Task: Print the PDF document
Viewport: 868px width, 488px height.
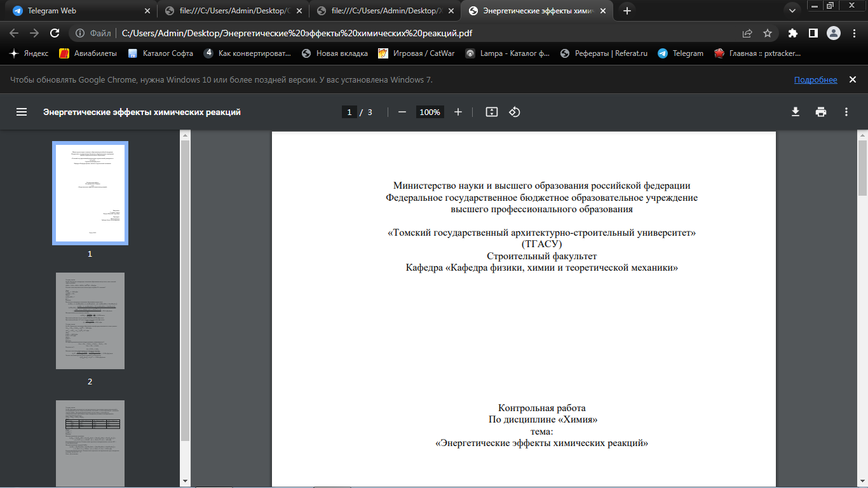Action: pos(821,112)
